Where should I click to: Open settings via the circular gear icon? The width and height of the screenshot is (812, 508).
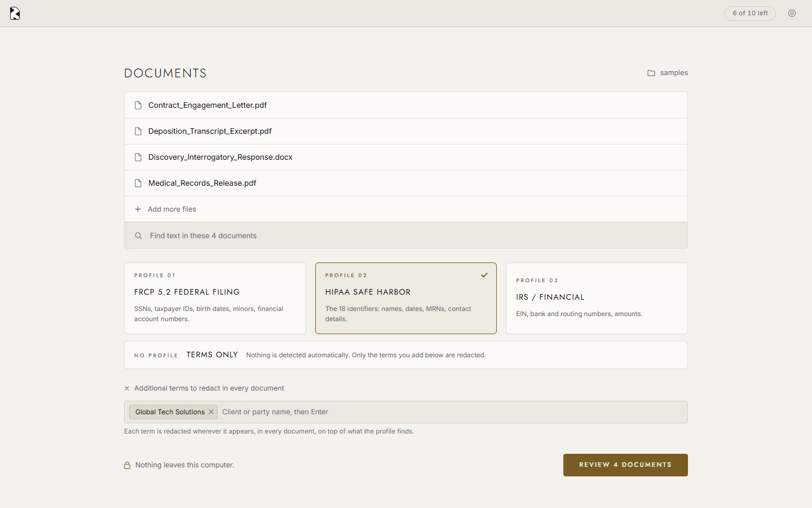tap(792, 13)
